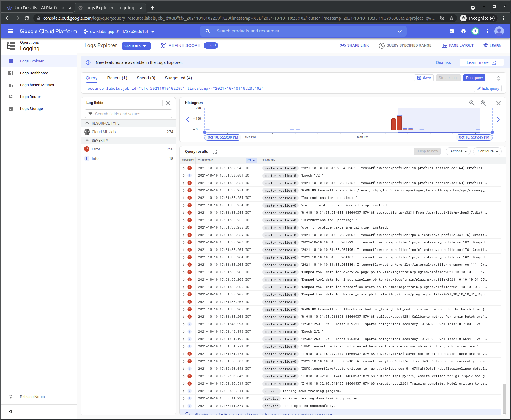Expand the log entry "Epoch 1/2"
511x420 pixels.
click(184, 176)
